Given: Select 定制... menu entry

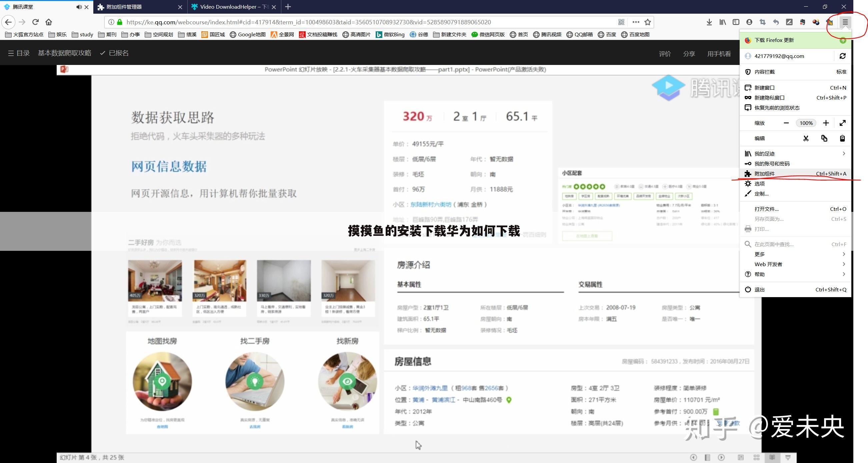Looking at the screenshot, I should (795, 194).
